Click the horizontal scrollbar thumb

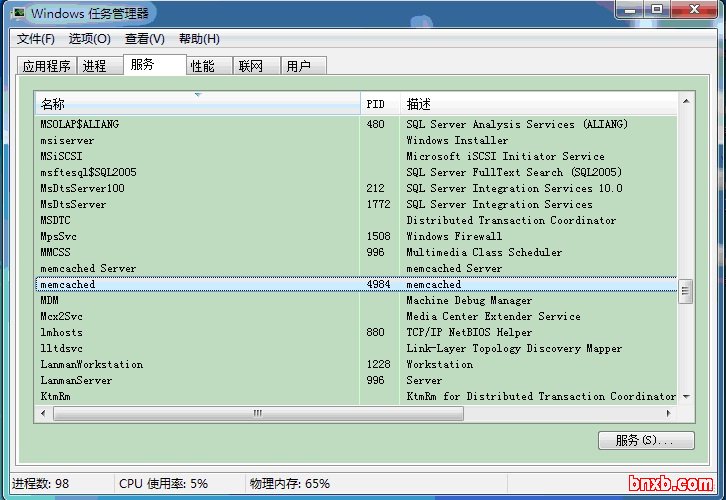pos(256,412)
